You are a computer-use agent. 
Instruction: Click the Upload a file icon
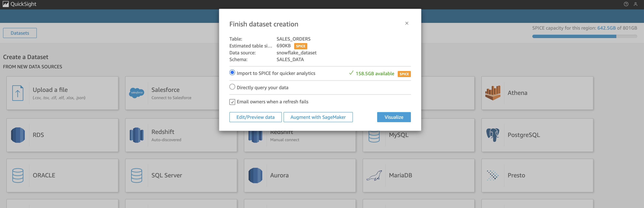(x=18, y=93)
